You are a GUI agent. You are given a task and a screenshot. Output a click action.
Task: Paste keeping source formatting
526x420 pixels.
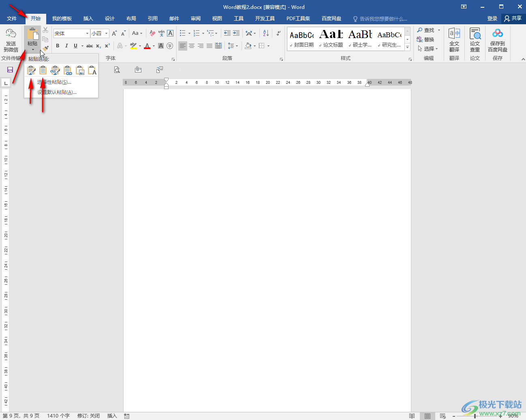click(31, 70)
